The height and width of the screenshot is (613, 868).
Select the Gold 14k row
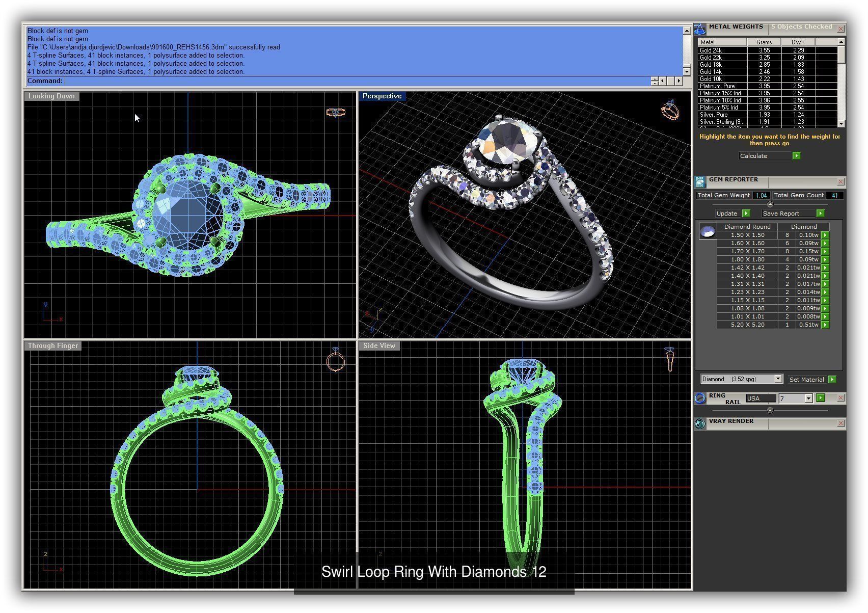(x=767, y=72)
